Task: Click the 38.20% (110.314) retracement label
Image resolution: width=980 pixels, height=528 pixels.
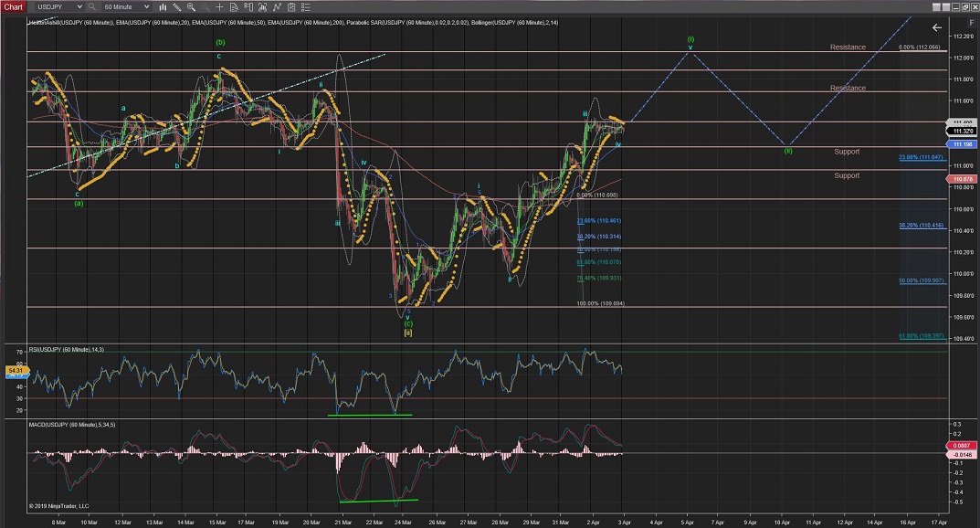Action: coord(599,237)
